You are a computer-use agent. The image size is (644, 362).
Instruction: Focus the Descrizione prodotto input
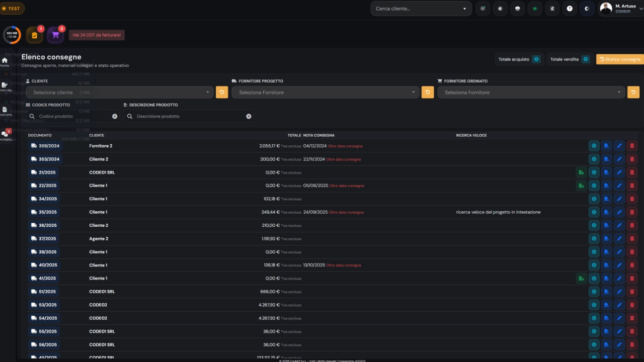tap(189, 116)
